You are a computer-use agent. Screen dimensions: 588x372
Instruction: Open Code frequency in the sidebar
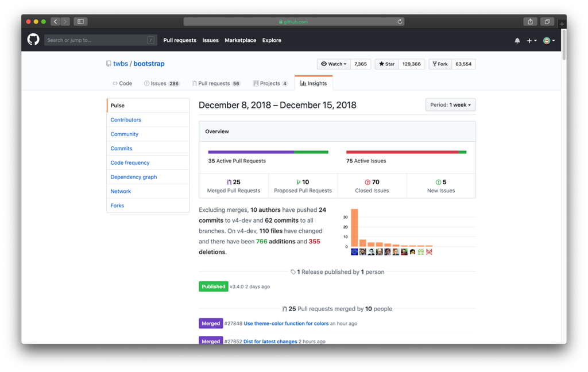coord(148,162)
